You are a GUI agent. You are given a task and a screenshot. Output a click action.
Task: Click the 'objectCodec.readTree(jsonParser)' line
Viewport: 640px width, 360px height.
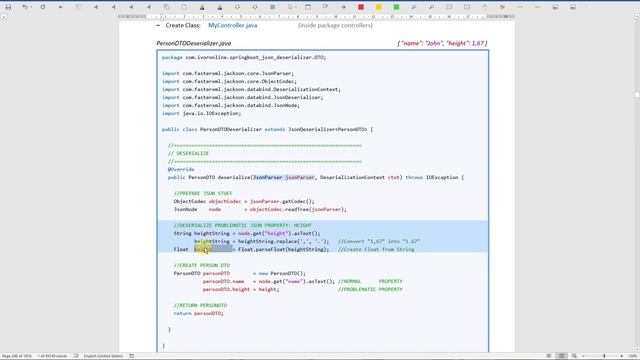pos(260,209)
